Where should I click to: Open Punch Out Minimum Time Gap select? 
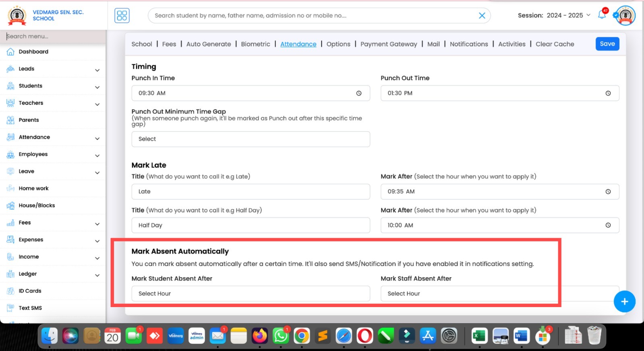250,139
